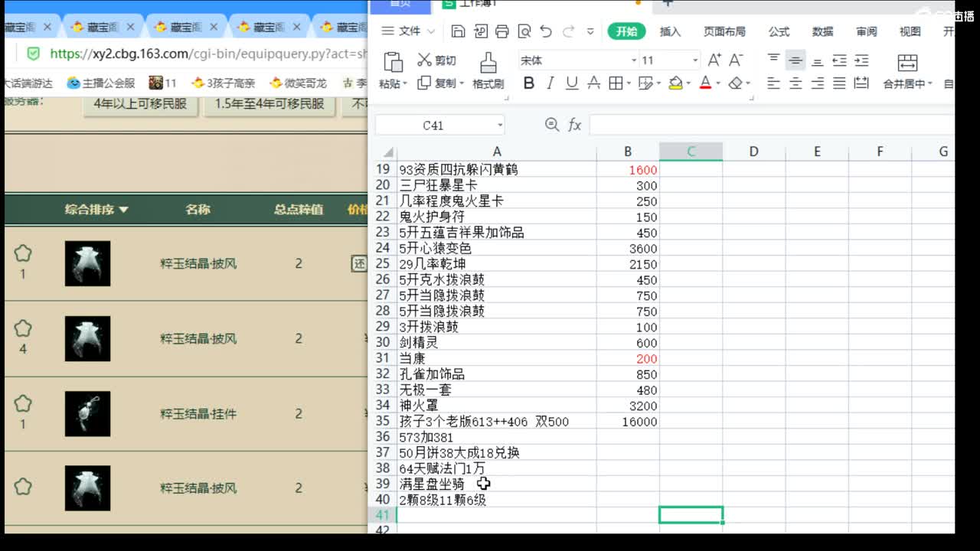980x551 pixels.
Task: Click the Cut scissors icon
Action: click(x=426, y=60)
